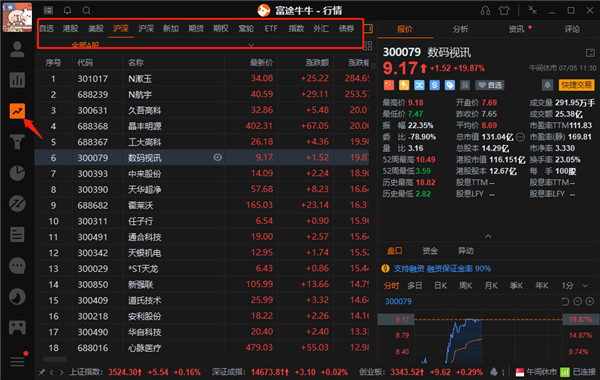Click the price alert bell beside 快捷交易
600x380 pixels.
coord(547,85)
